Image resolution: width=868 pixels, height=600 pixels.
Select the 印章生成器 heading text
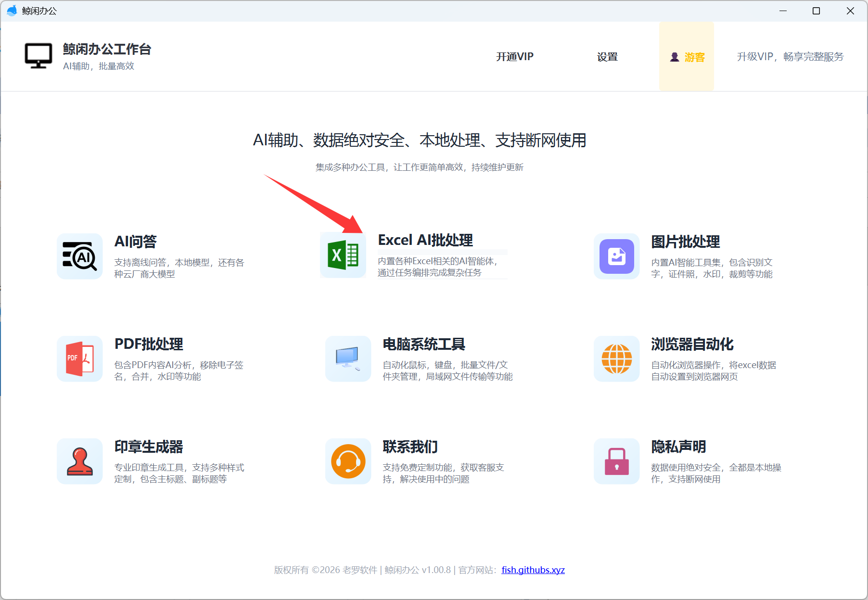149,447
